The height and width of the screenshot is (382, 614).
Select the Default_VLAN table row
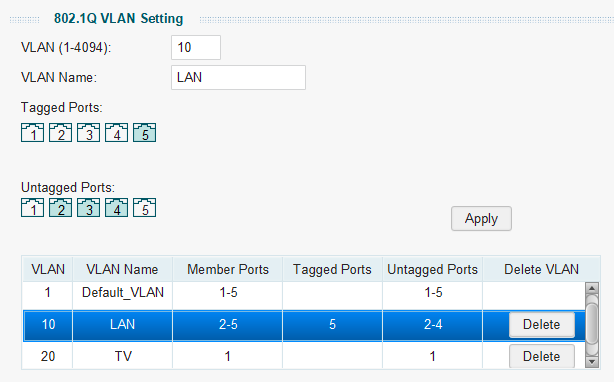point(304,293)
